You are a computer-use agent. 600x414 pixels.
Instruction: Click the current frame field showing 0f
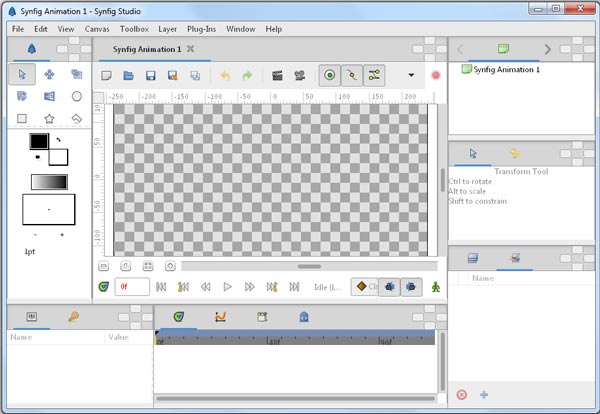pos(132,287)
